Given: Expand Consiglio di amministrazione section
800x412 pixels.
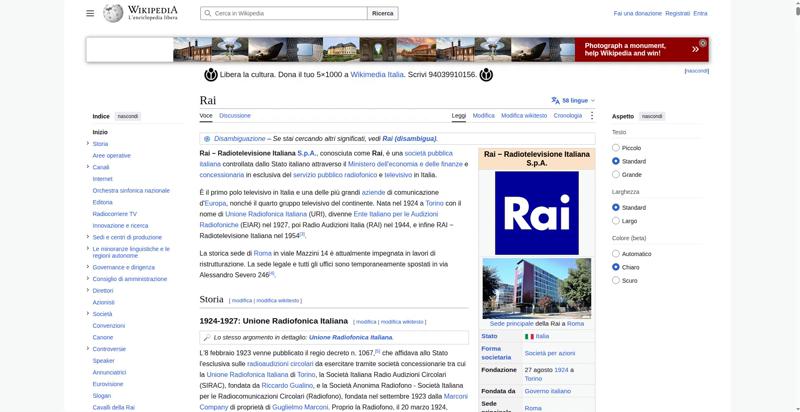Looking at the screenshot, I should tap(88, 278).
